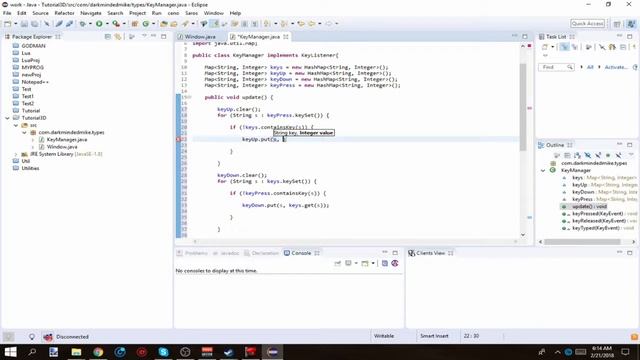Click the Outline horizontal scrollbar
This screenshot has width=640, height=360.
582,242
